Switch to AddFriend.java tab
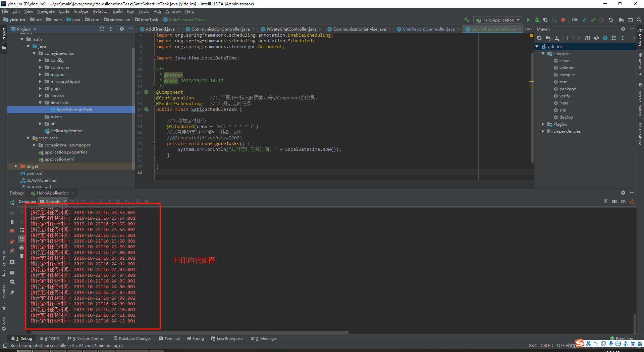644x352 pixels. tap(160, 29)
